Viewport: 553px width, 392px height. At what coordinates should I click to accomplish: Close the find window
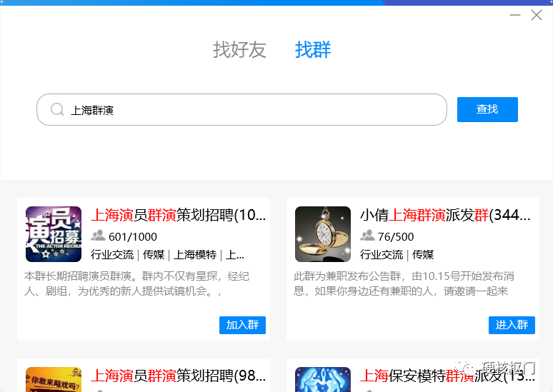tap(537, 15)
